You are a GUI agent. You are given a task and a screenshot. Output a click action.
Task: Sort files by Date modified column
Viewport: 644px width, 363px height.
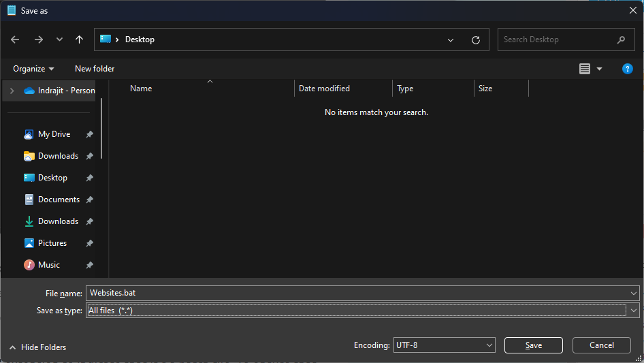(x=324, y=89)
